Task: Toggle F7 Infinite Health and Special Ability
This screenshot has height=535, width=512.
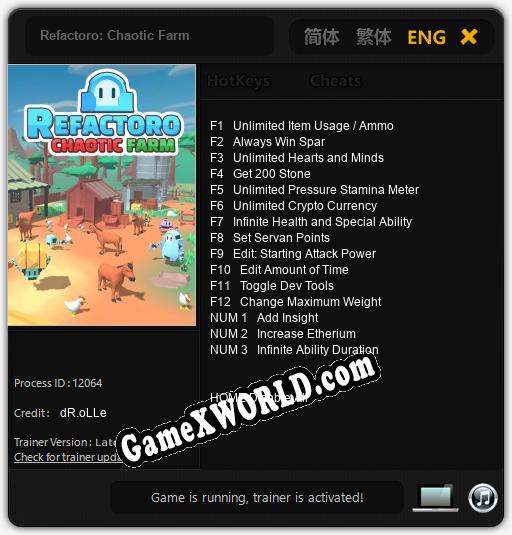Action: click(311, 222)
